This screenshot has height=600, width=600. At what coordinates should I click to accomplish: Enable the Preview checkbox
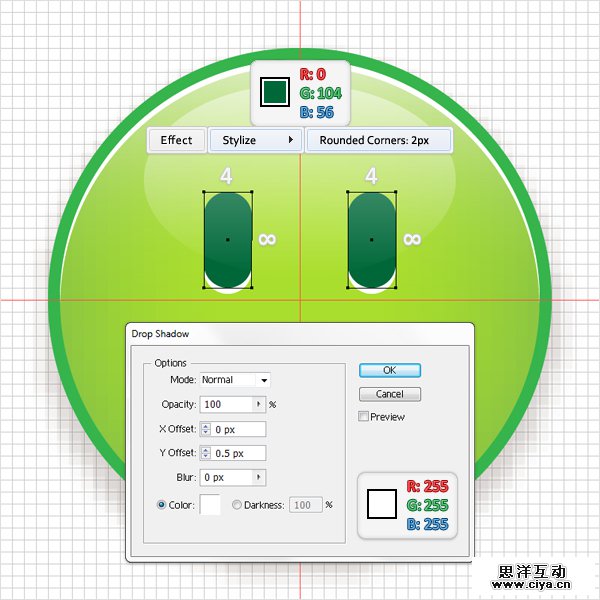[x=364, y=417]
